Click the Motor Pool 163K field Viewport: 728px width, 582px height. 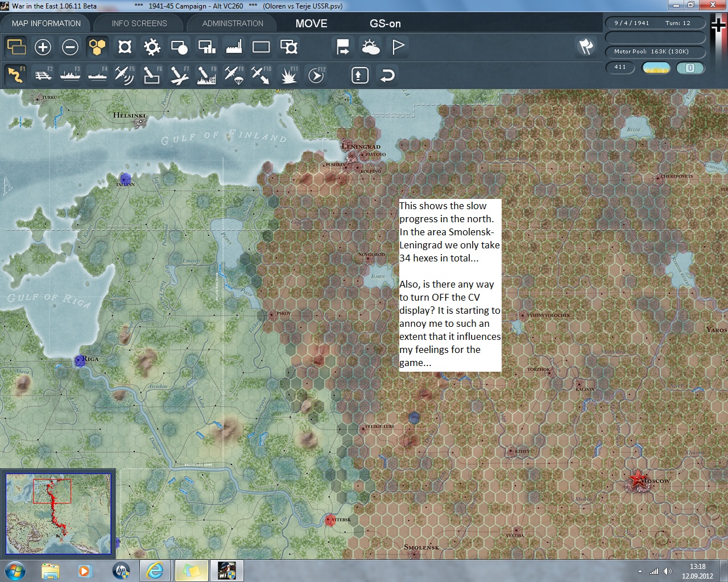pos(655,51)
